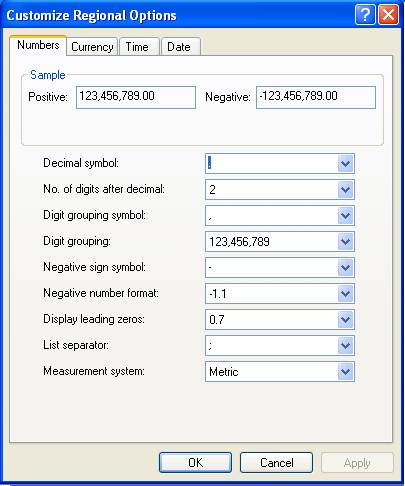Image resolution: width=405 pixels, height=486 pixels.
Task: Switch to the Currency tab
Action: point(92,47)
